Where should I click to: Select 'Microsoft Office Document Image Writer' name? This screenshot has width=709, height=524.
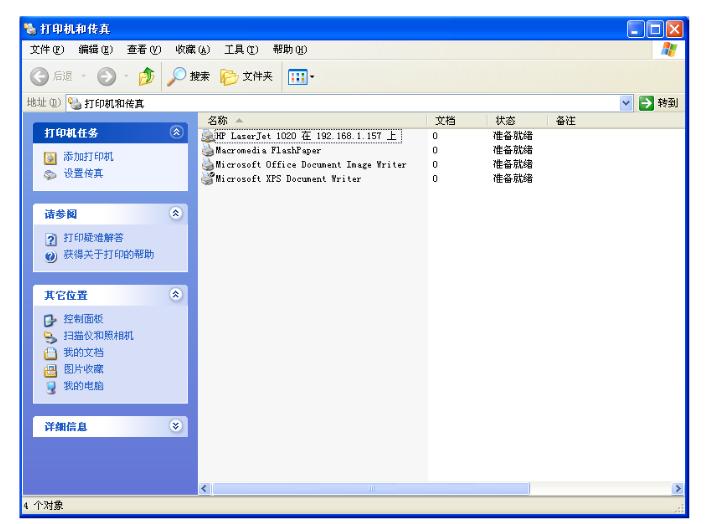pos(311,165)
